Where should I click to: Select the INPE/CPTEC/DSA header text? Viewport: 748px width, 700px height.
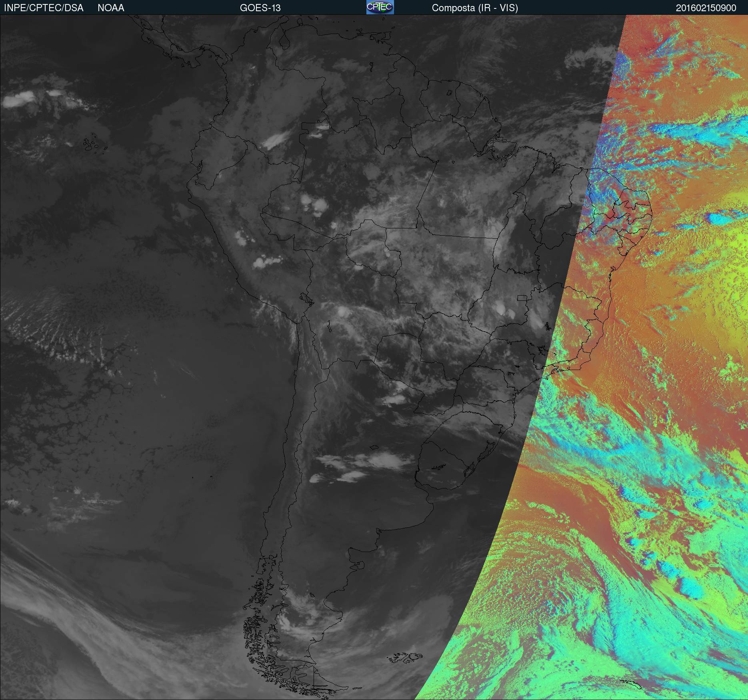tap(44, 8)
